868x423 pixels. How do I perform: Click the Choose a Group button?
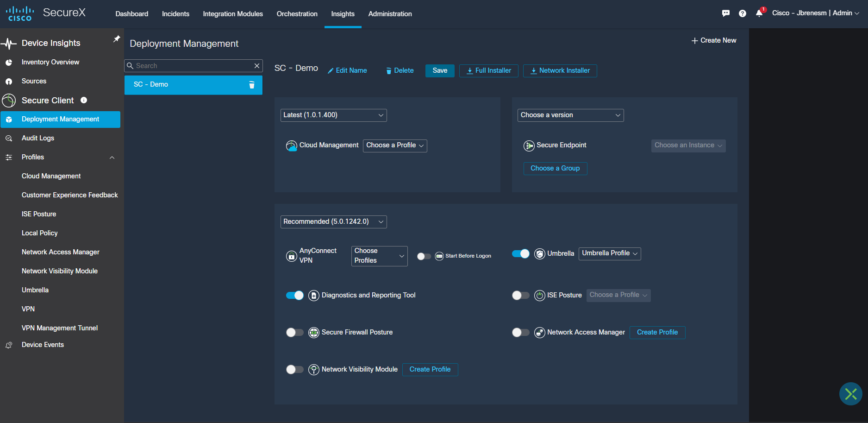(x=555, y=169)
